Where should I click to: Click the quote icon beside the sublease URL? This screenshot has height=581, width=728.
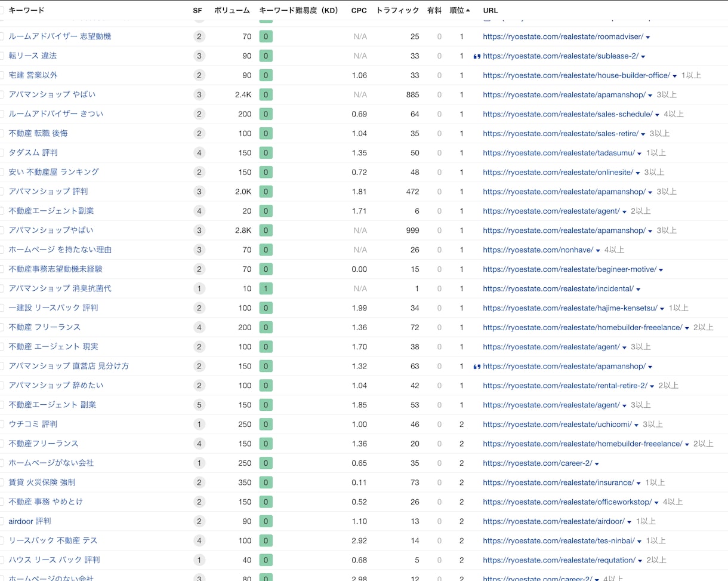(x=477, y=56)
